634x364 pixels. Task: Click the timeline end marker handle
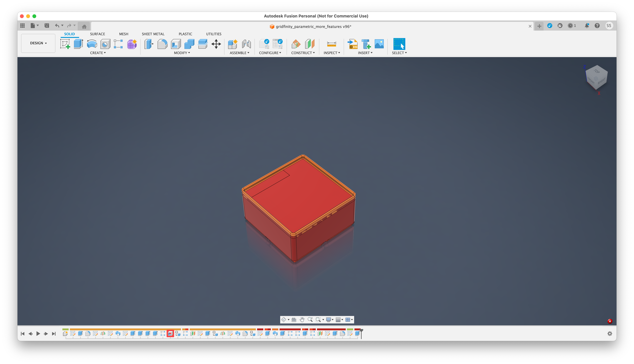point(361,331)
